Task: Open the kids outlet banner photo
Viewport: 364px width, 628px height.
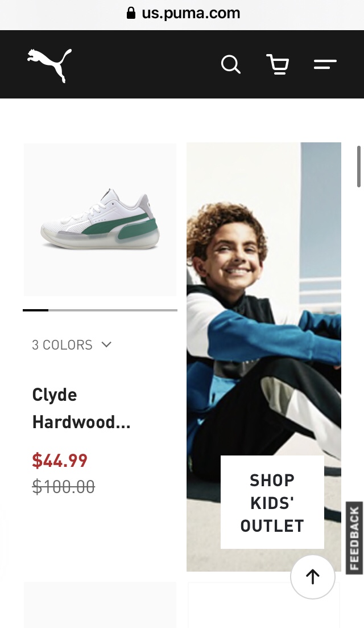Action: click(264, 356)
